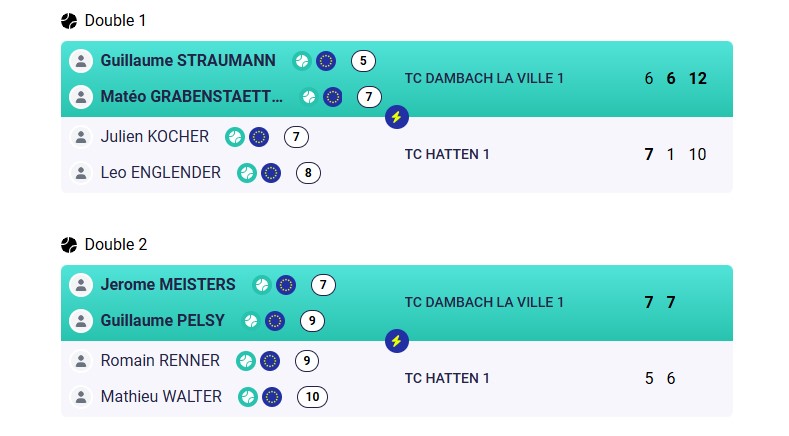Screen dimensions: 789x436
Task: Open Leo ENGLENDER's player name link
Action: coord(161,173)
